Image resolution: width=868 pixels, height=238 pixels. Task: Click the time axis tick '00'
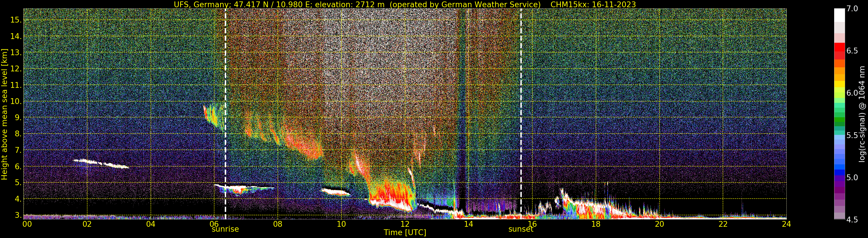pyautogui.click(x=27, y=224)
